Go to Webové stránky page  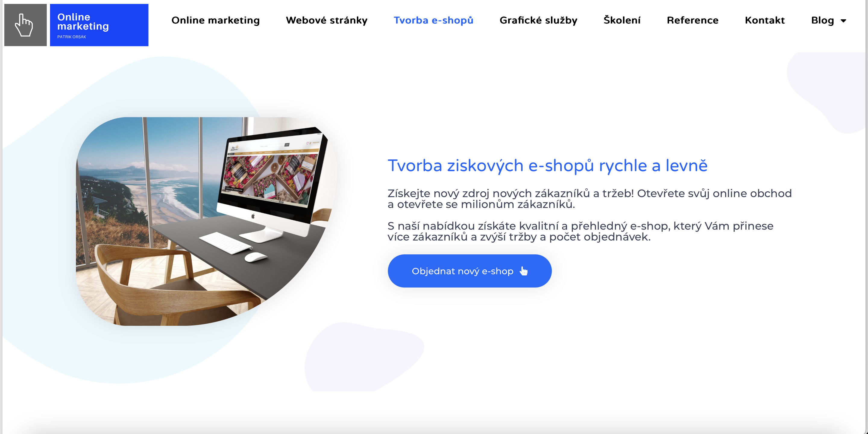(326, 20)
